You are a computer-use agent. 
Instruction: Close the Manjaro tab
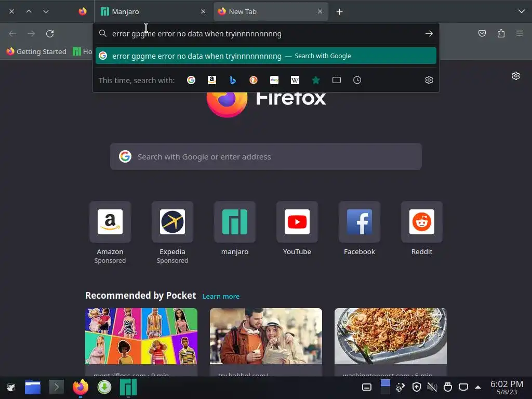(203, 11)
